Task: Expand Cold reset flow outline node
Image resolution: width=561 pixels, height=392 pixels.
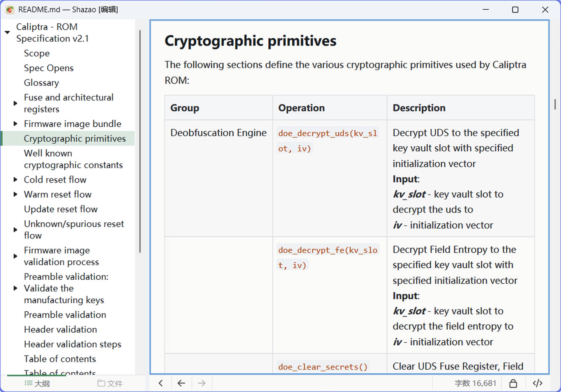Action: [x=15, y=180]
